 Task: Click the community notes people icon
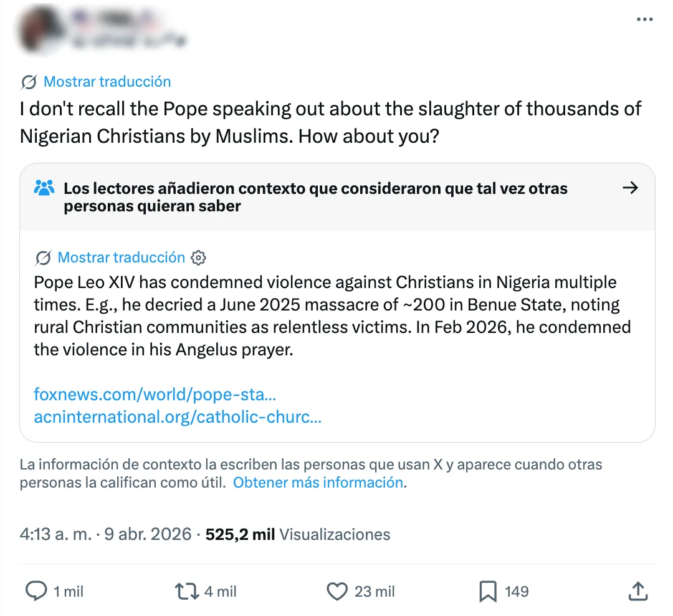(45, 188)
